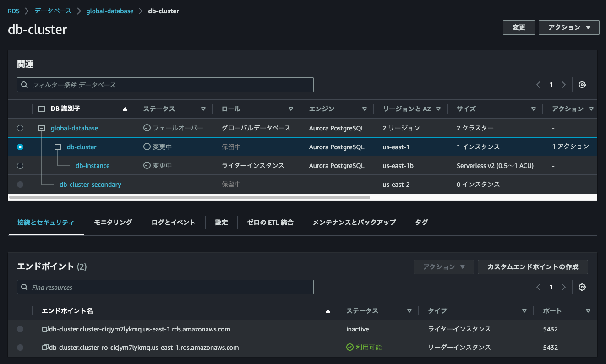Click the previous page chevron in the endpoints pagination

click(538, 287)
